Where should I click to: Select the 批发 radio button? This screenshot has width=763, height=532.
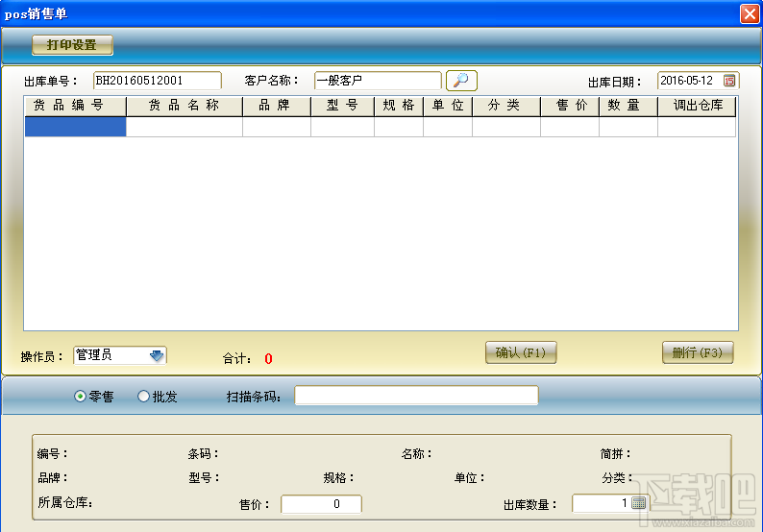tap(143, 397)
